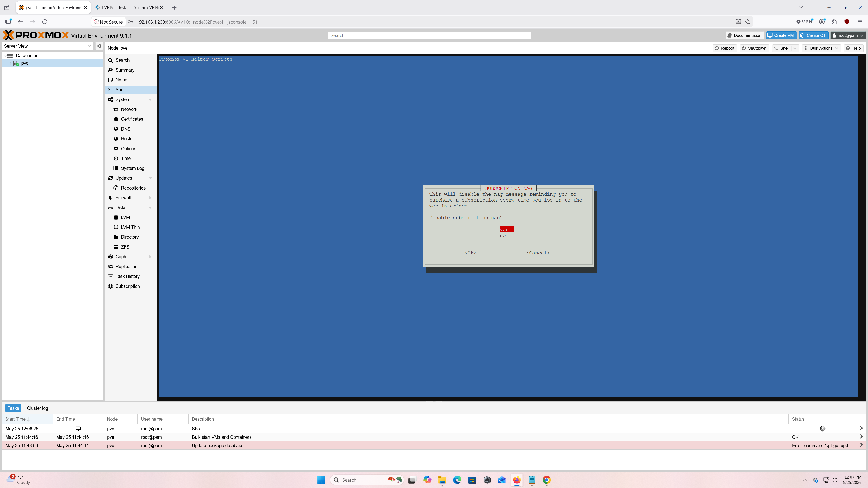Open the Documentation page
Image resolution: width=868 pixels, height=488 pixels.
744,35
